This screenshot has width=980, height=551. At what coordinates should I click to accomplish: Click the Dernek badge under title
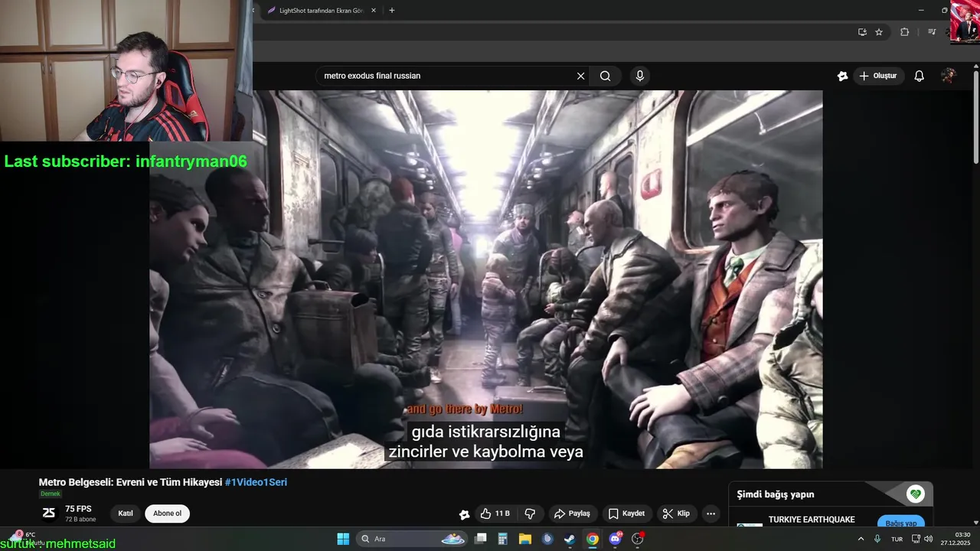coord(51,494)
